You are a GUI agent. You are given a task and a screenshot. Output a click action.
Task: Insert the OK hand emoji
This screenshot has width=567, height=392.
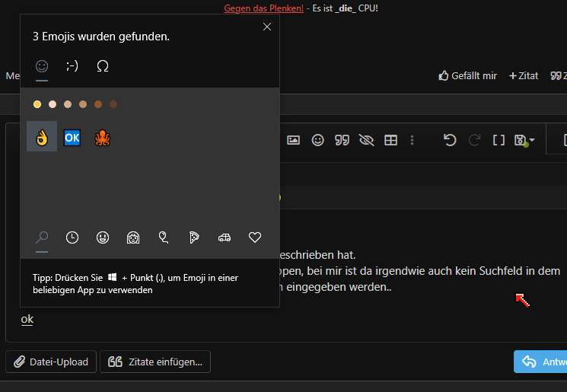[42, 137]
